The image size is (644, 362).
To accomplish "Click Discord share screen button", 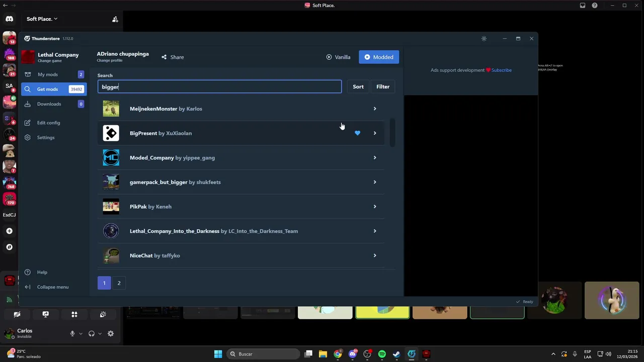I will coord(46,314).
